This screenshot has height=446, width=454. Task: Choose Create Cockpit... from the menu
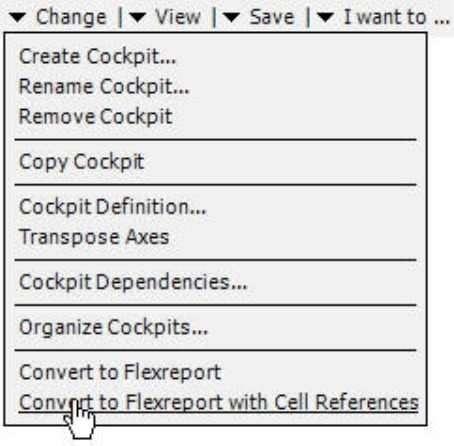coord(98,56)
